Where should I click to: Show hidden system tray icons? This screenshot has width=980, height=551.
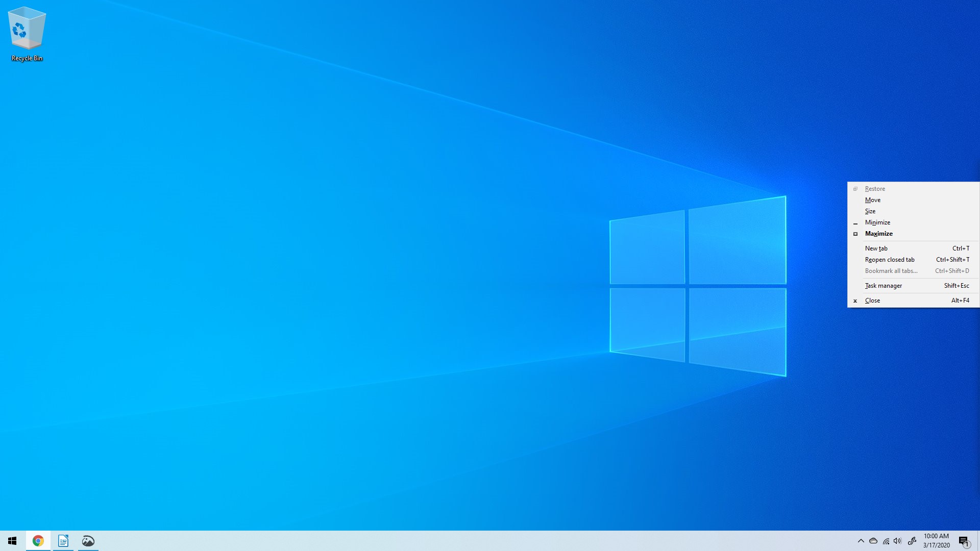click(x=861, y=541)
